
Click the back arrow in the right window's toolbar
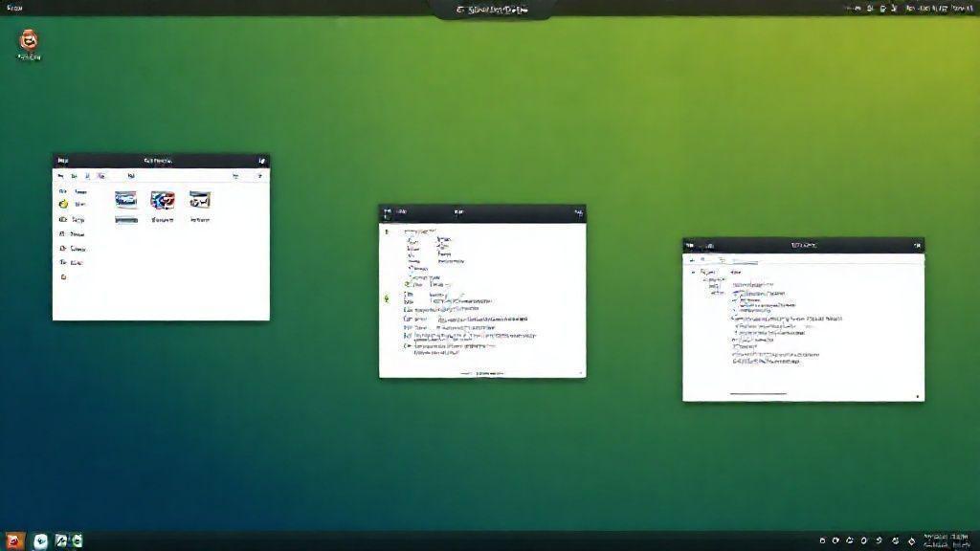click(691, 260)
